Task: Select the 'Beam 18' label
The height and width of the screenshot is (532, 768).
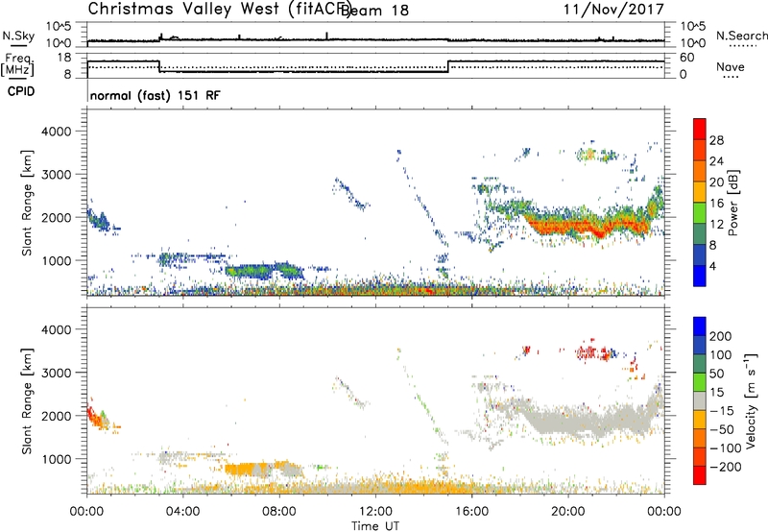Action: [x=375, y=11]
